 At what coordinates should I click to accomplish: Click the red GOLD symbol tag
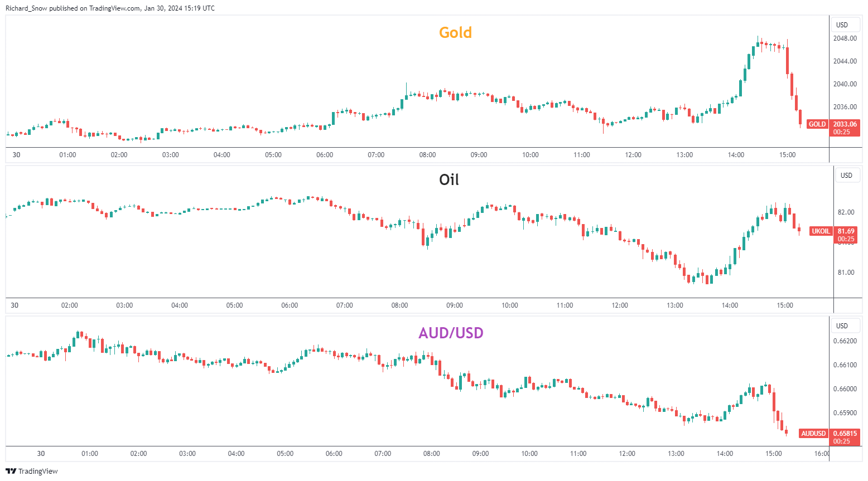coord(817,124)
